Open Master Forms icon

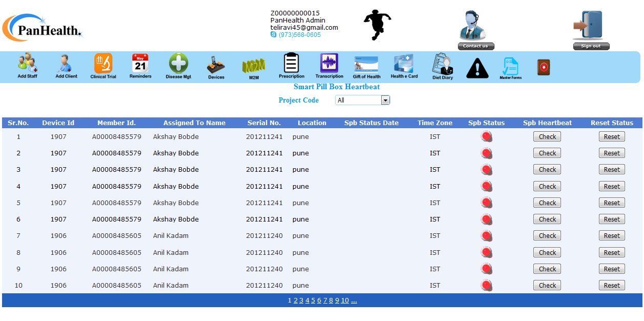pyautogui.click(x=510, y=67)
